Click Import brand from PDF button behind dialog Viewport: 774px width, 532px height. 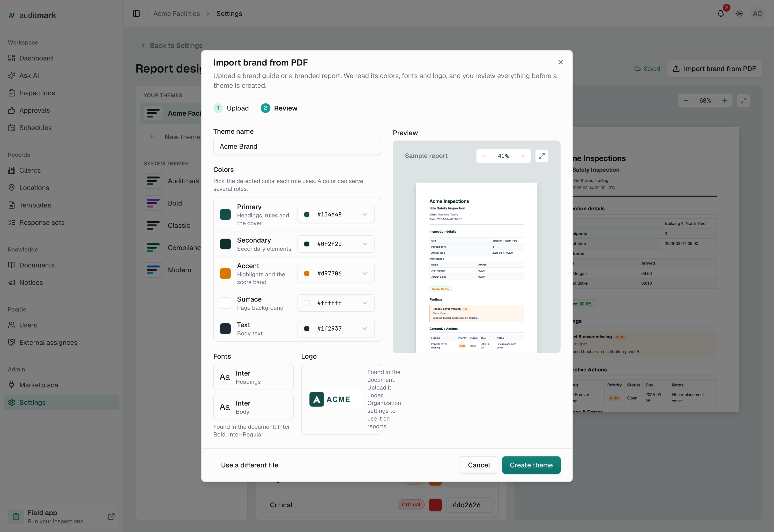click(x=714, y=69)
